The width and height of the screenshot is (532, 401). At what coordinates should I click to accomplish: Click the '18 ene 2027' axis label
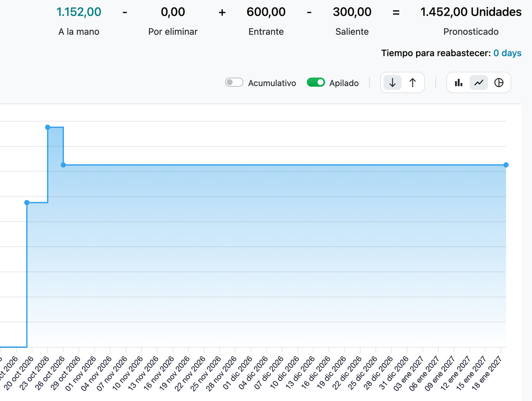488,373
